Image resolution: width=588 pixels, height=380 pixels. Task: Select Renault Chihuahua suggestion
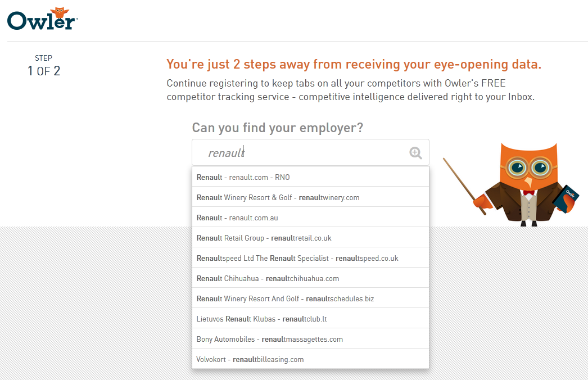pyautogui.click(x=310, y=278)
